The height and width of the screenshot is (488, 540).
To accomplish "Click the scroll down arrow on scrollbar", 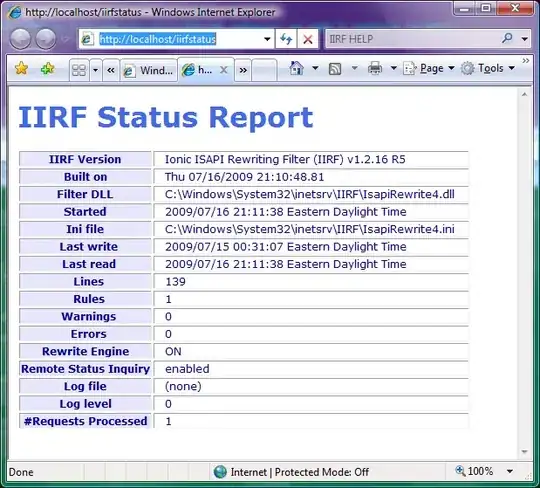I will click(525, 451).
